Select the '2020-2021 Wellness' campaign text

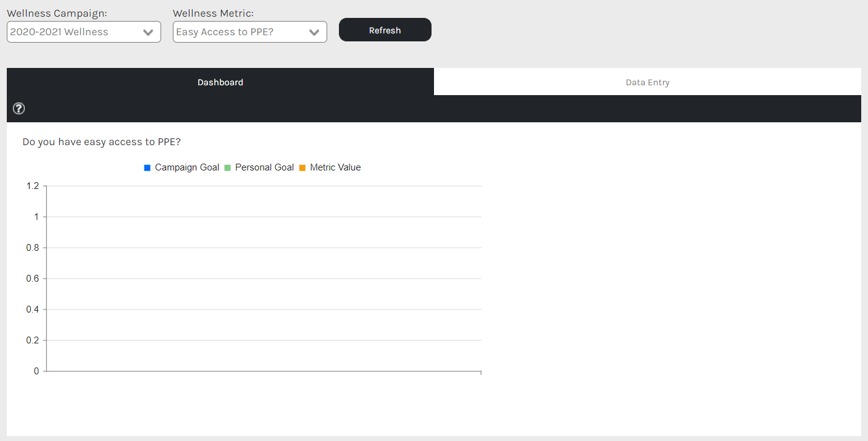click(59, 32)
